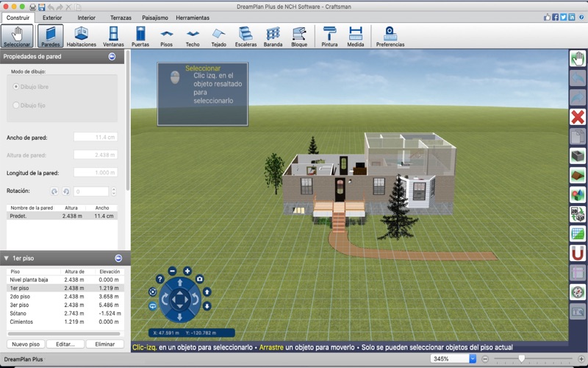Select the Sótano row in floor list
Image resolution: width=588 pixels, height=368 pixels.
65,314
